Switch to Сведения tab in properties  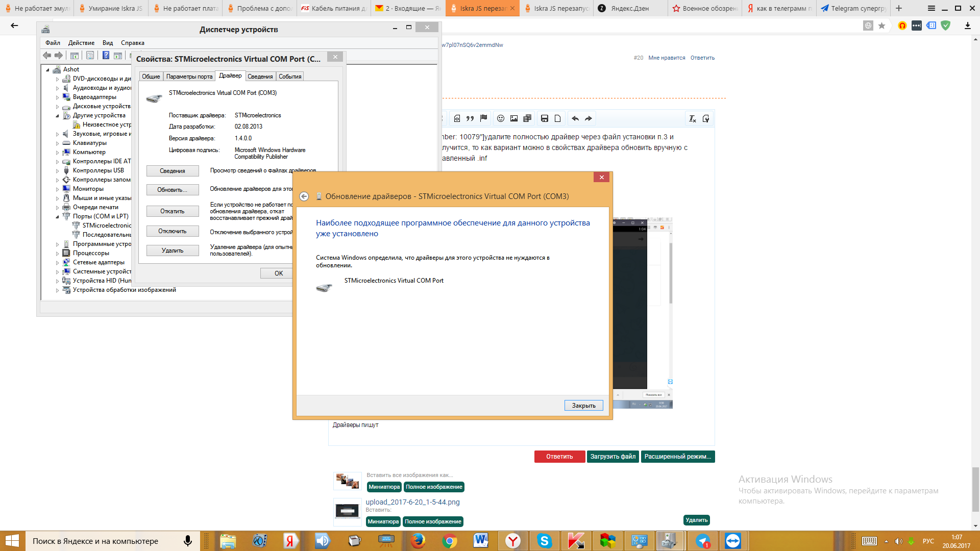[260, 77]
